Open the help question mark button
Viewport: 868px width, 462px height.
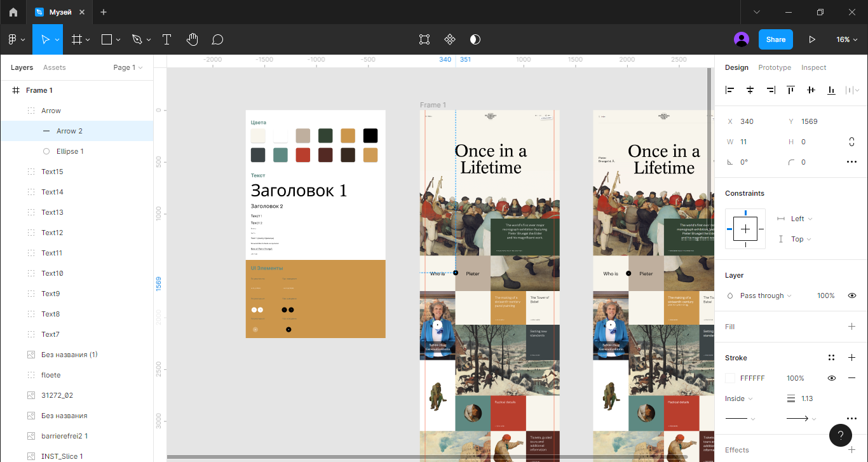coord(841,435)
